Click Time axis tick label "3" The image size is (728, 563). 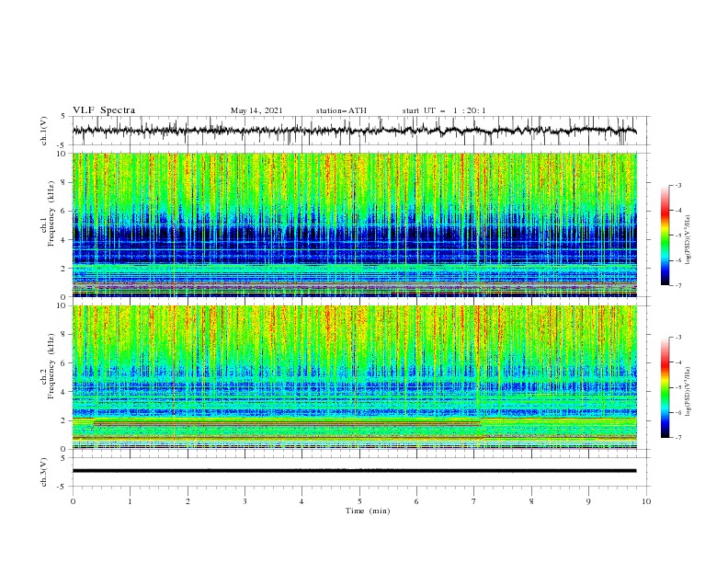[x=245, y=501]
